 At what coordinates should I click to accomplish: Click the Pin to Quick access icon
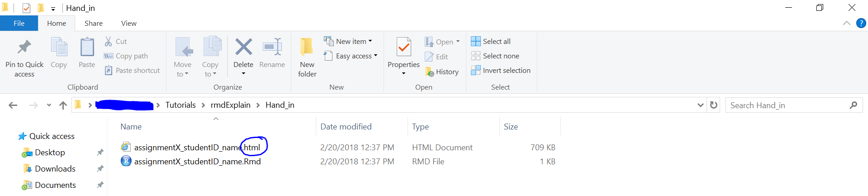24,48
